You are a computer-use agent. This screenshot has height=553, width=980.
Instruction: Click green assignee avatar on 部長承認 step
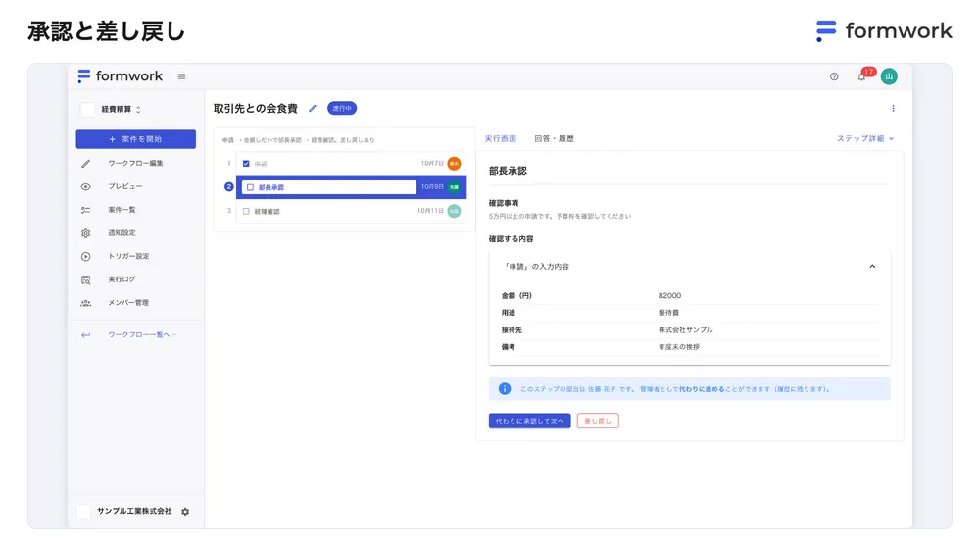coord(455,187)
